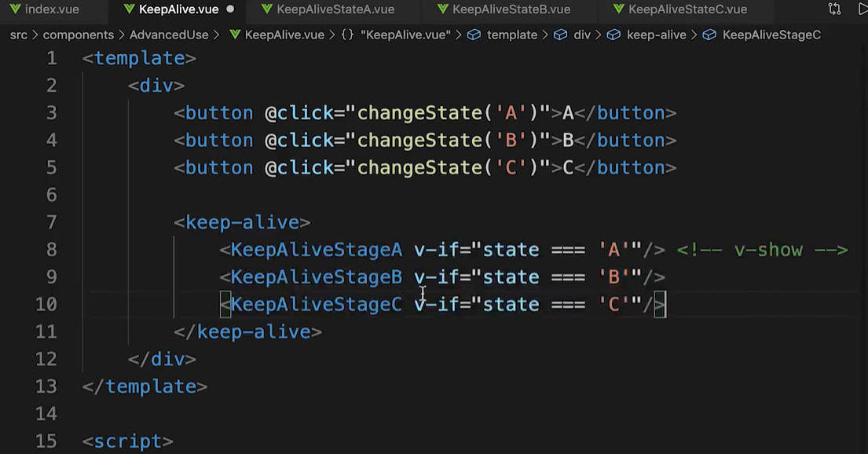Click the cube icon before KeepAliveStageC breadcrumb
The height and width of the screenshot is (454, 868).
(x=709, y=35)
